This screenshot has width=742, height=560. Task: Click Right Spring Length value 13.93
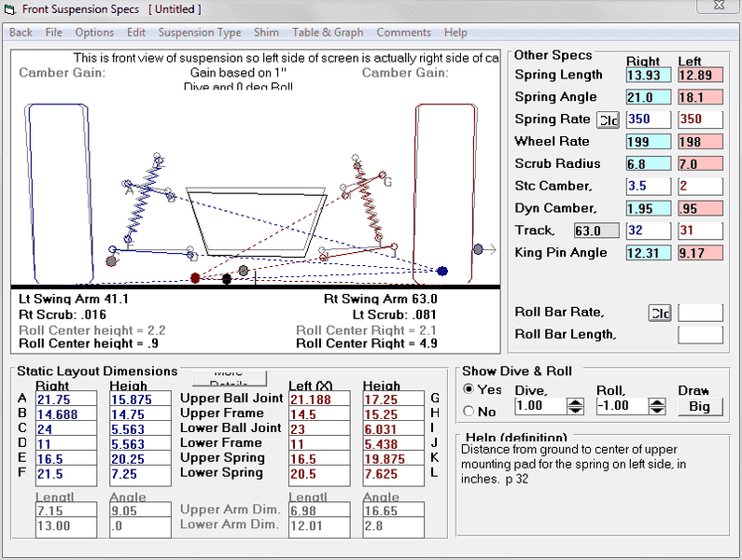tap(649, 75)
